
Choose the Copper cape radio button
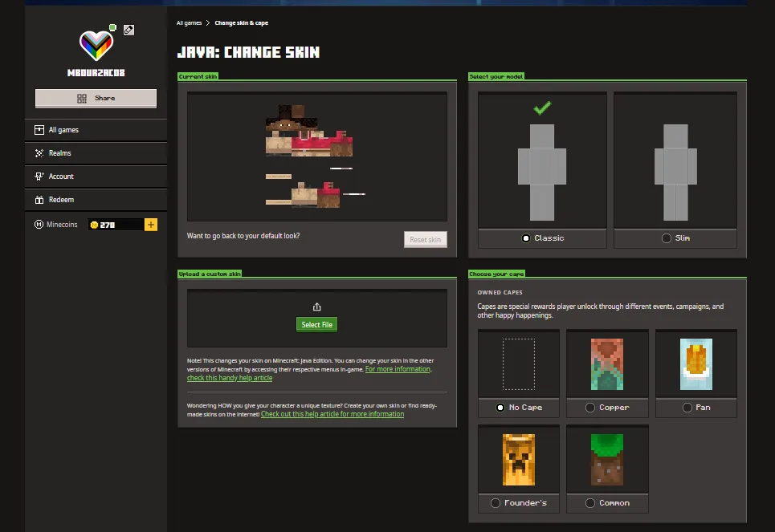click(589, 408)
